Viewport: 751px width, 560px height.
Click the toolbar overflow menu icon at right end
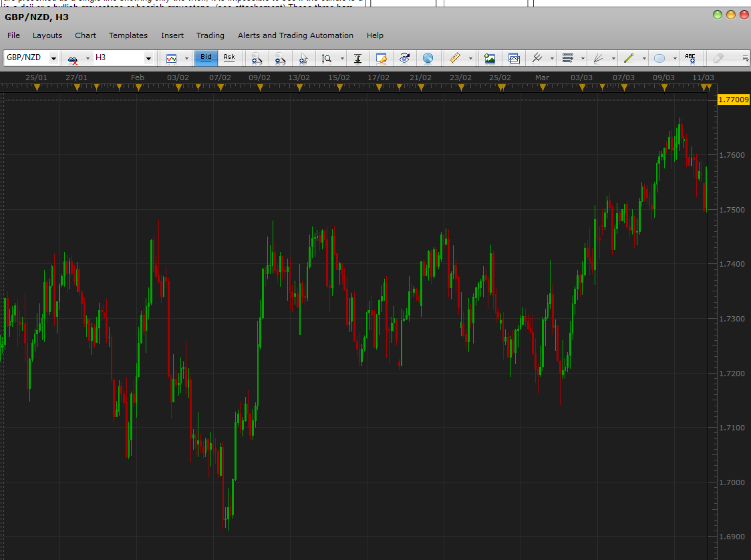tap(745, 58)
